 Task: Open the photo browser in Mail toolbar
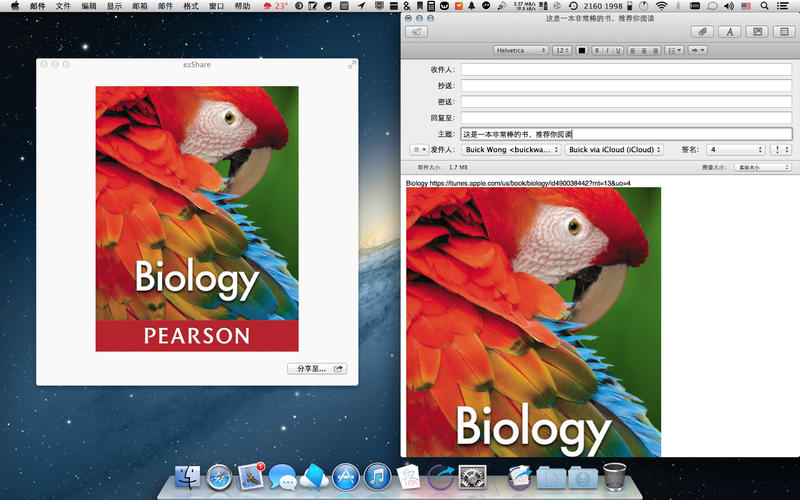757,32
